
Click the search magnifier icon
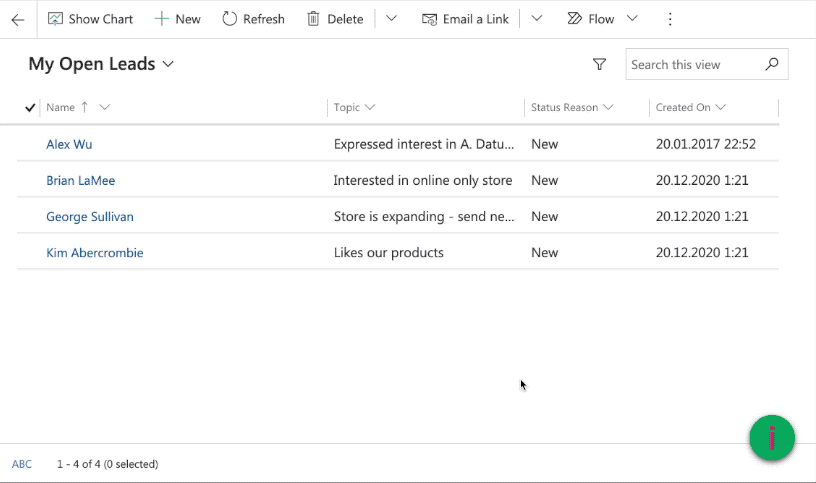771,64
